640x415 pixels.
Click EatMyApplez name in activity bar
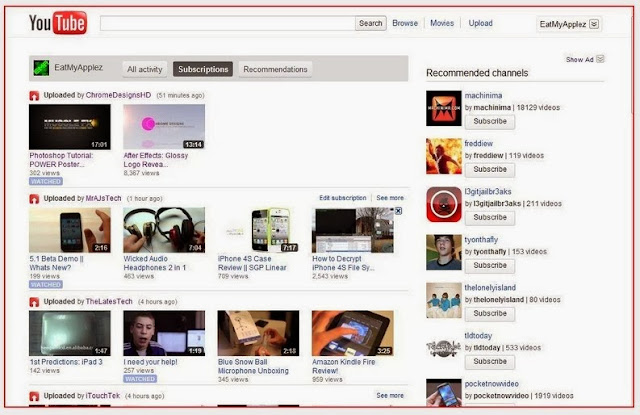(x=78, y=68)
